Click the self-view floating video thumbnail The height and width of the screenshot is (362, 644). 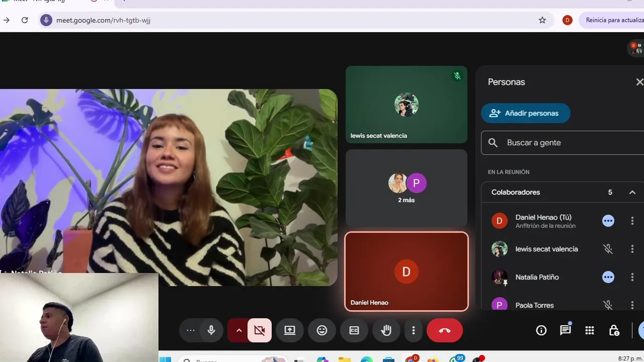(79, 317)
